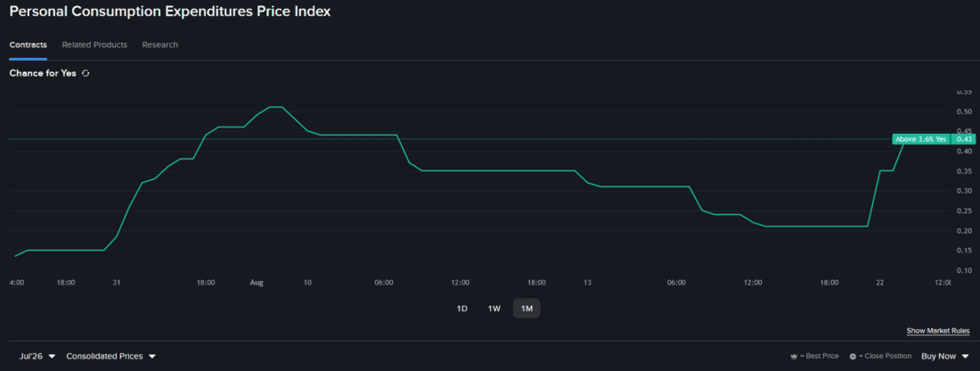Open the Consolidated Prices dropdown
This screenshot has width=980, height=371.
click(x=110, y=356)
